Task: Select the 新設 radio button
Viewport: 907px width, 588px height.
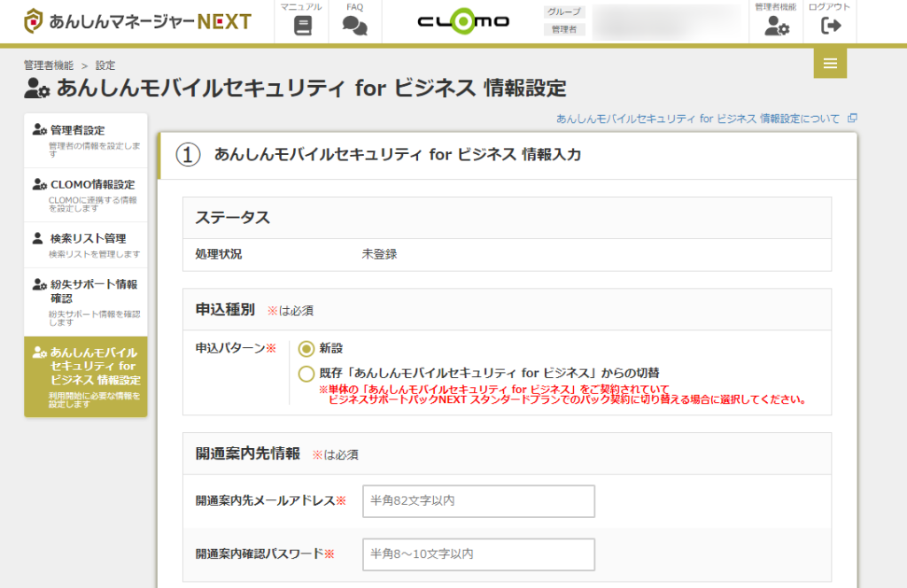Action: 306,349
